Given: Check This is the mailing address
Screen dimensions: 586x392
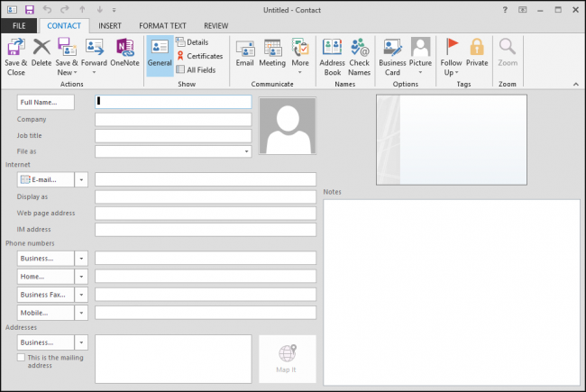Looking at the screenshot, I should click(22, 358).
